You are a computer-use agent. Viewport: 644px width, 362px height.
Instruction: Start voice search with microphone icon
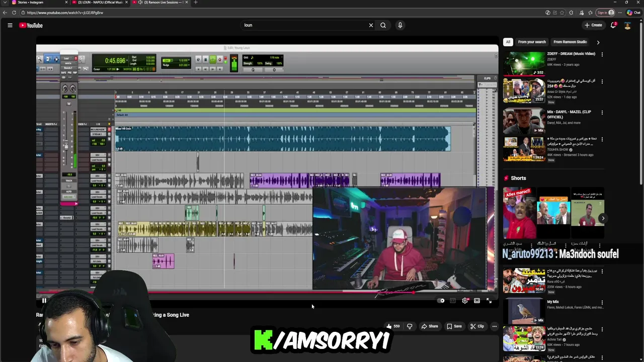pyautogui.click(x=400, y=25)
